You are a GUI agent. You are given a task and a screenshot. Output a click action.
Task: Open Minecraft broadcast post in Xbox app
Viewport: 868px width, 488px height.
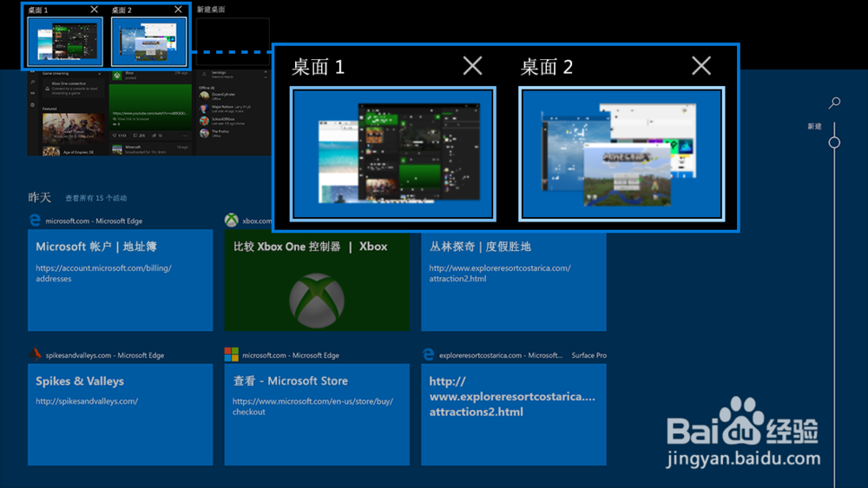coord(150,149)
